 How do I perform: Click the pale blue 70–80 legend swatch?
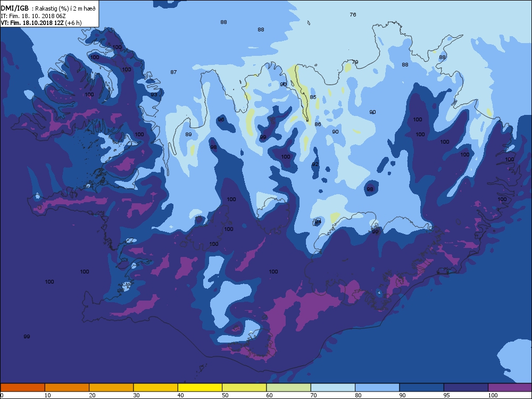[333, 387]
